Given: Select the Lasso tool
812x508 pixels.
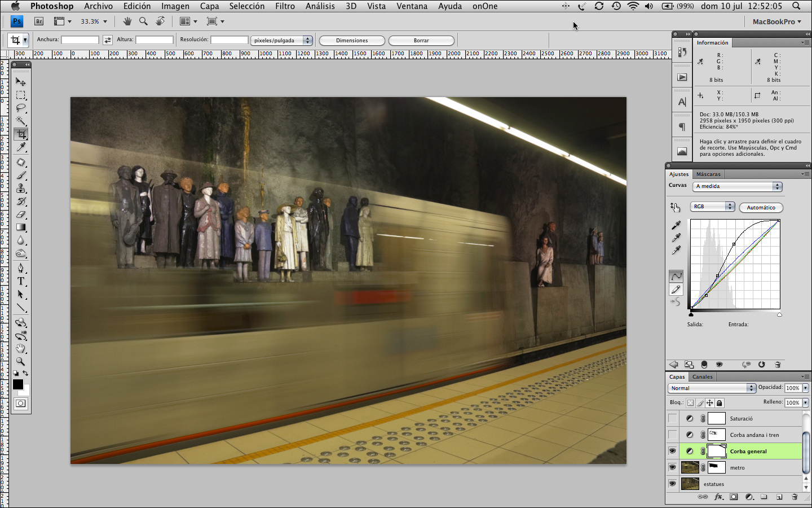Looking at the screenshot, I should tap(21, 108).
